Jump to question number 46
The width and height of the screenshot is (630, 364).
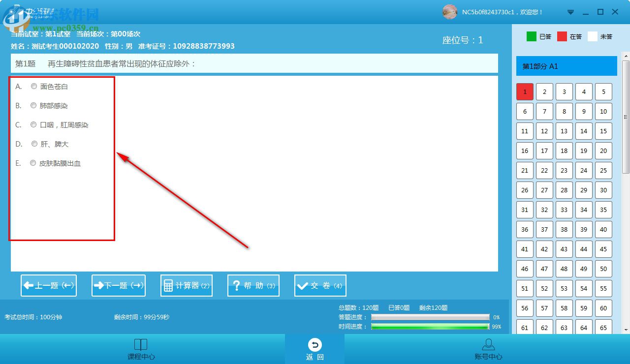[525, 269]
